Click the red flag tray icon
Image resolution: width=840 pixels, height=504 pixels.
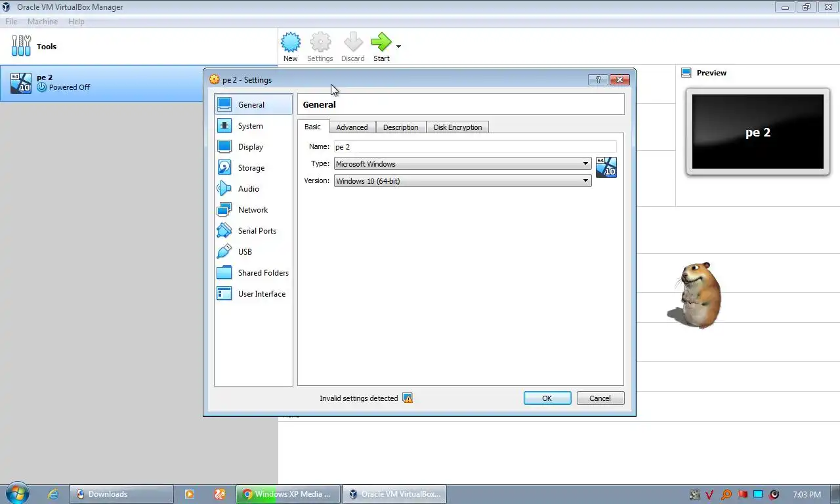[x=742, y=495]
